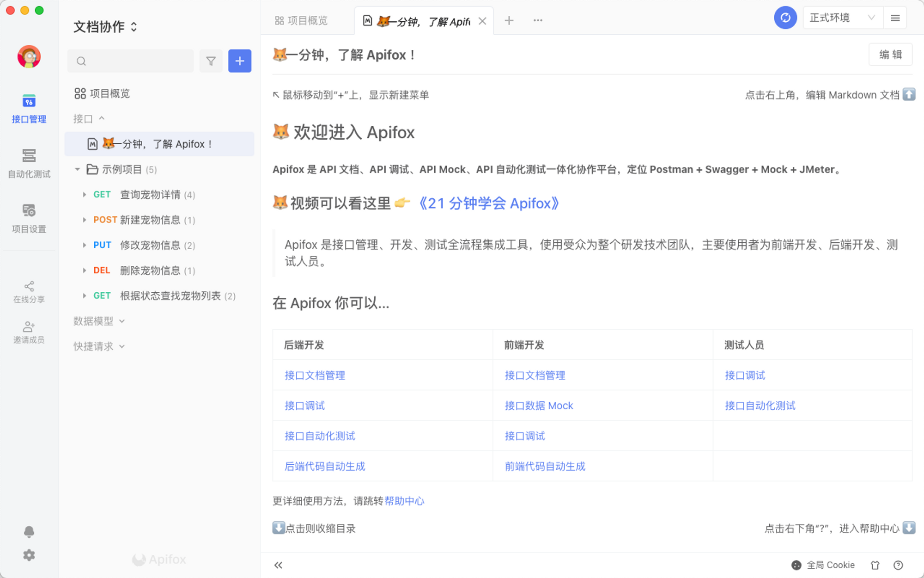Collapse the 示例项目 folder
This screenshot has width=924, height=578.
point(77,169)
